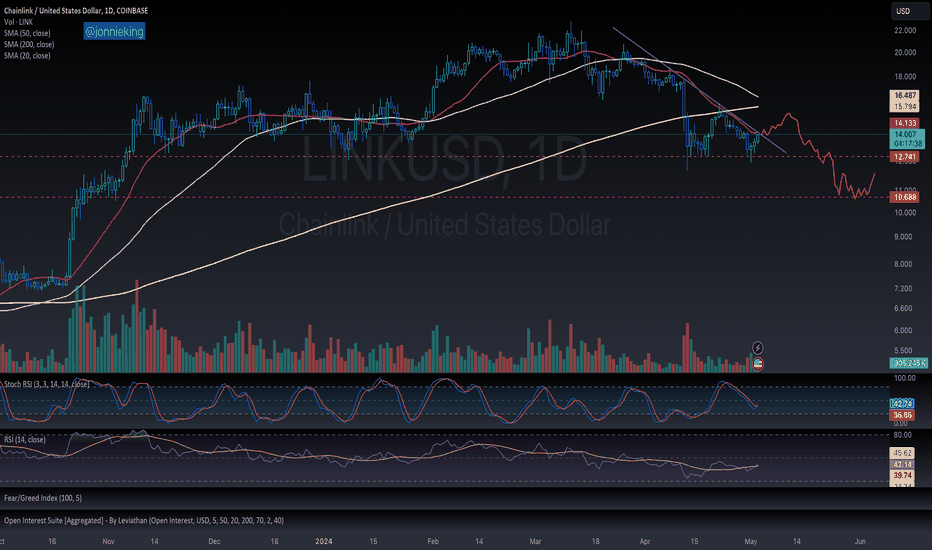Image resolution: width=932 pixels, height=550 pixels.
Task: Expand the Fear/Greed Index pane
Action: pyautogui.click(x=43, y=498)
